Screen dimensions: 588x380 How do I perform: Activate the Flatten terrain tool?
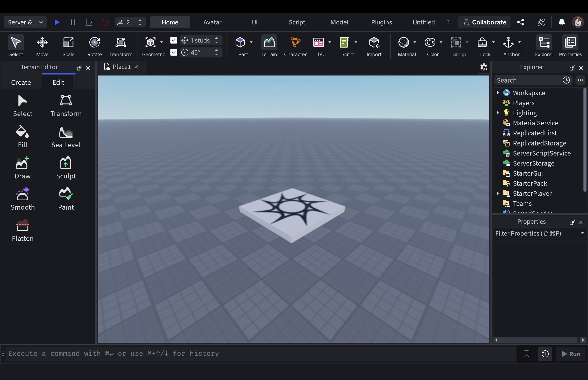pos(23,230)
